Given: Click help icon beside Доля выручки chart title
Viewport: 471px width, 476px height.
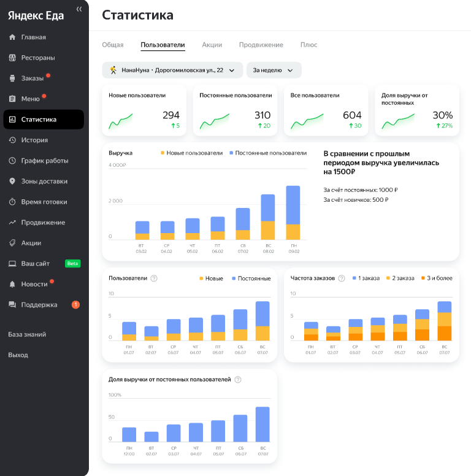Looking at the screenshot, I should point(238,380).
